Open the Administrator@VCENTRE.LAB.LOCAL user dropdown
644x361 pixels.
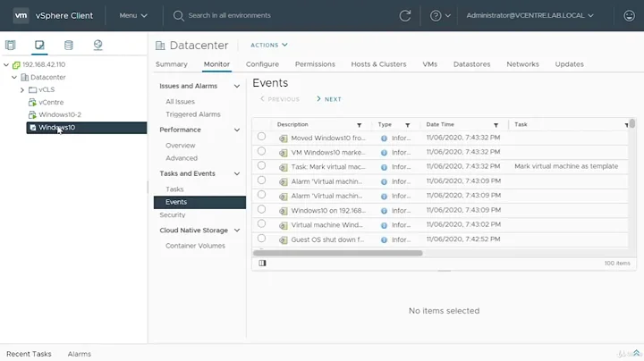(x=530, y=15)
